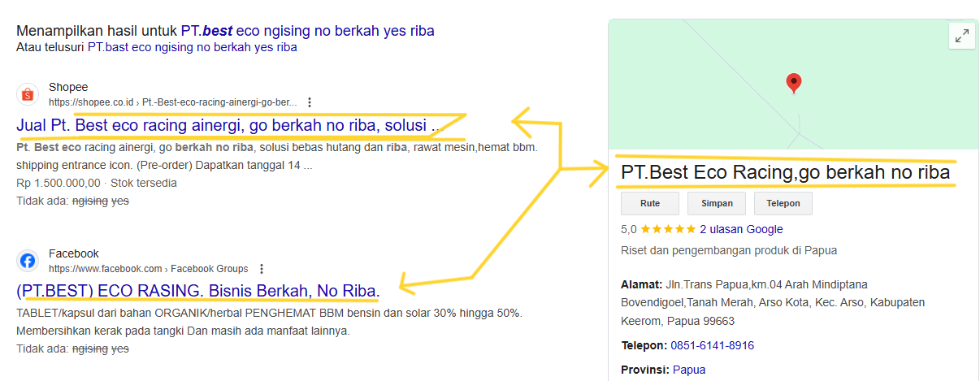Click phone number 0851-6141-8916
This screenshot has height=381, width=980.
[712, 345]
